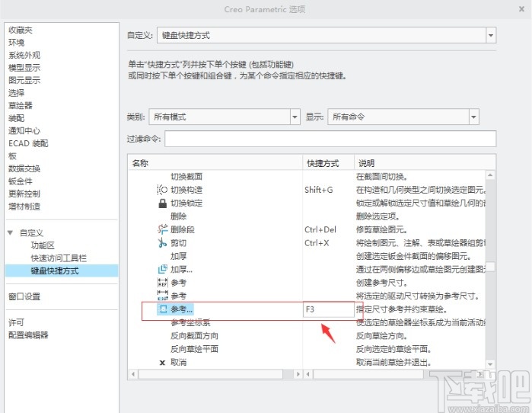
Task: Open the 数据交换 options page
Action: click(24, 168)
